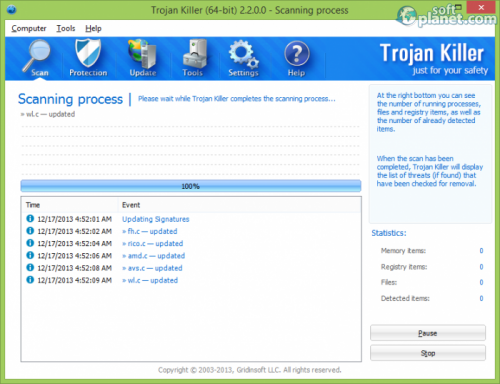This screenshot has width=500, height=384.
Task: Pause the scanning process
Action: point(428,333)
